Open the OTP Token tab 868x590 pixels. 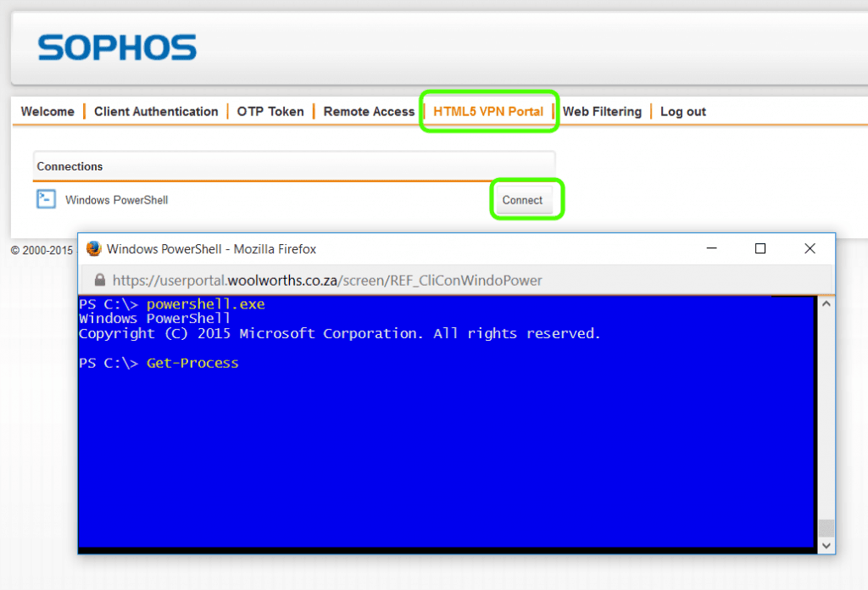[270, 111]
